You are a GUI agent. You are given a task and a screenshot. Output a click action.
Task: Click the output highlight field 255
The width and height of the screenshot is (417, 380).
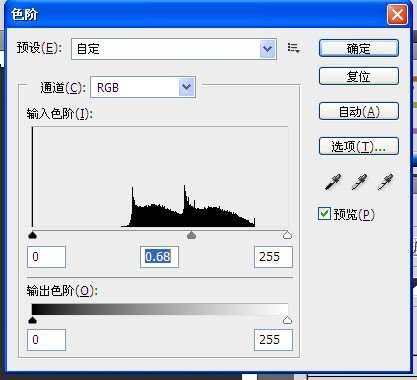pyautogui.click(x=273, y=340)
